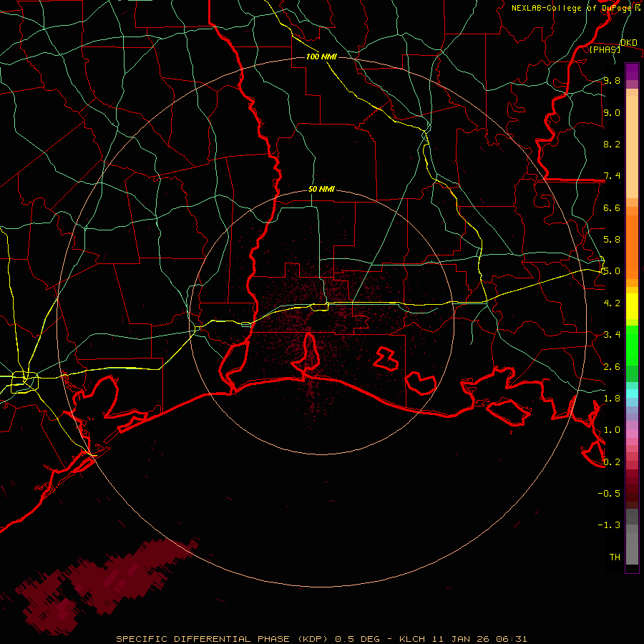The image size is (644, 644).
Task: Click the large peach segment of the color bar
Action: 632,147
